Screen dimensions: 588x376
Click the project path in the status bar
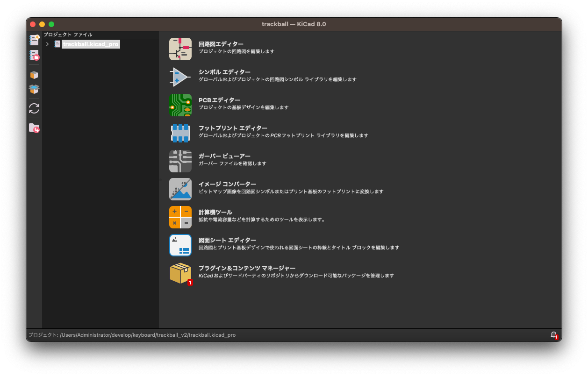pos(132,335)
